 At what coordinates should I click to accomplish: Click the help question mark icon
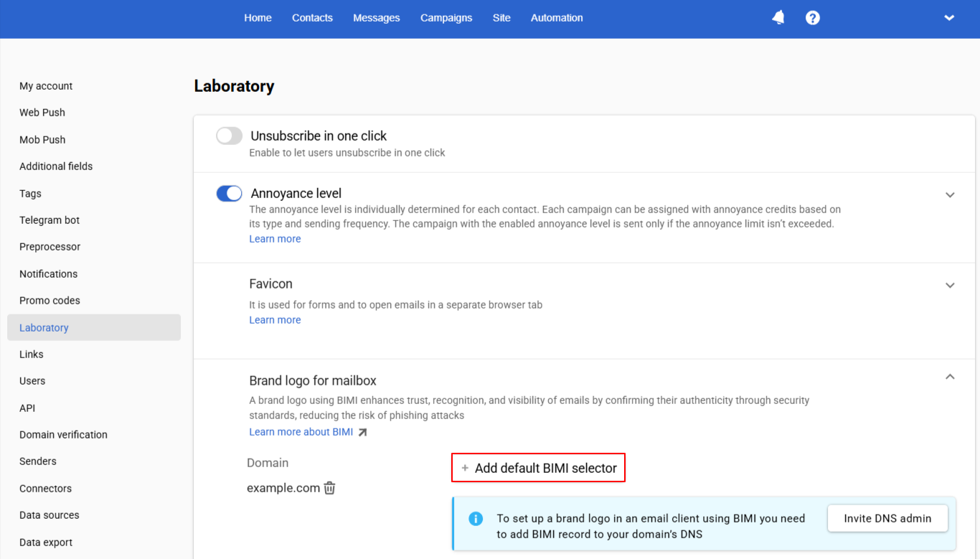pos(812,17)
